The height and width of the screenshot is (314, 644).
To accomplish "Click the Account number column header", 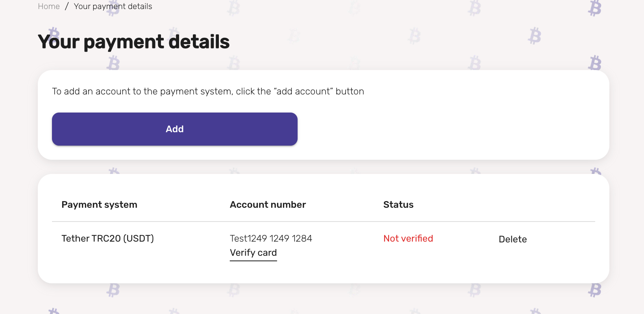I will pos(268,205).
